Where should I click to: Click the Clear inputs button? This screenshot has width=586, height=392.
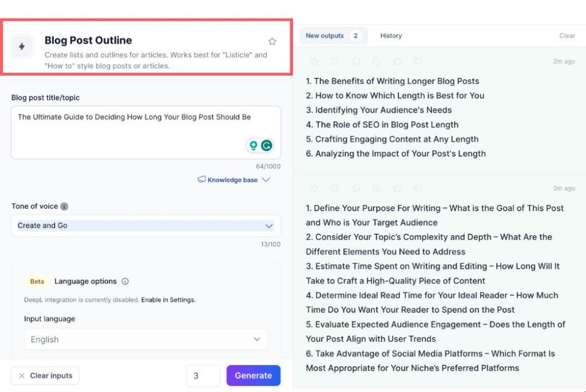[x=45, y=375]
